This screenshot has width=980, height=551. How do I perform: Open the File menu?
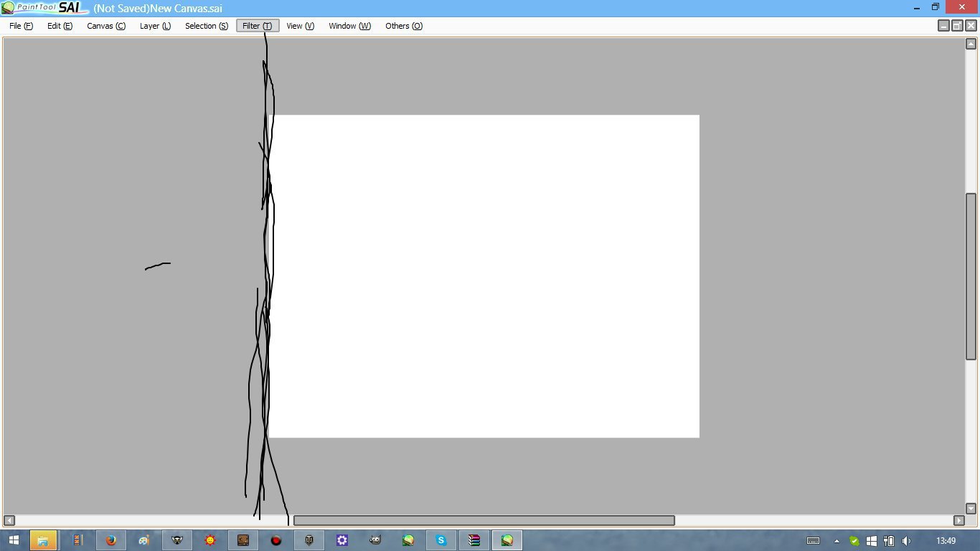(x=21, y=26)
